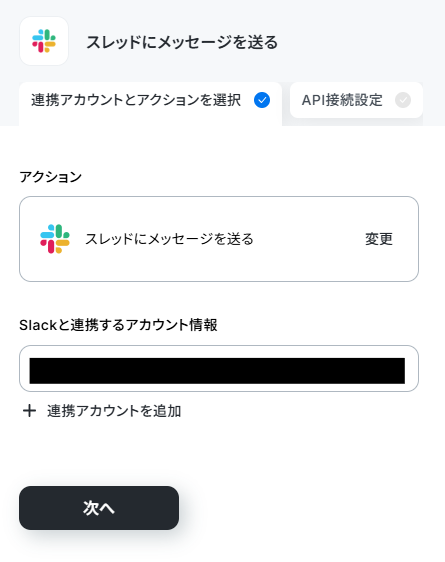Click the アクション section label
Viewport: 445px width, 562px height.
[x=51, y=177]
